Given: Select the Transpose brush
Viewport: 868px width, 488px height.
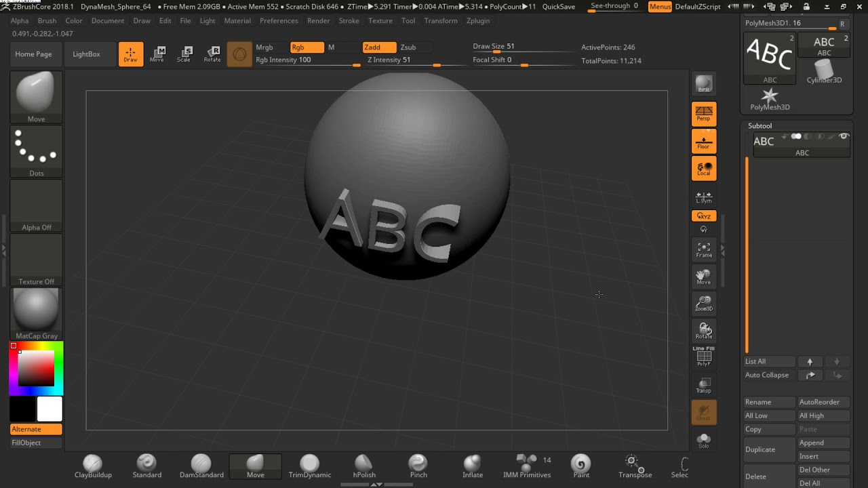Looking at the screenshot, I should (x=635, y=466).
